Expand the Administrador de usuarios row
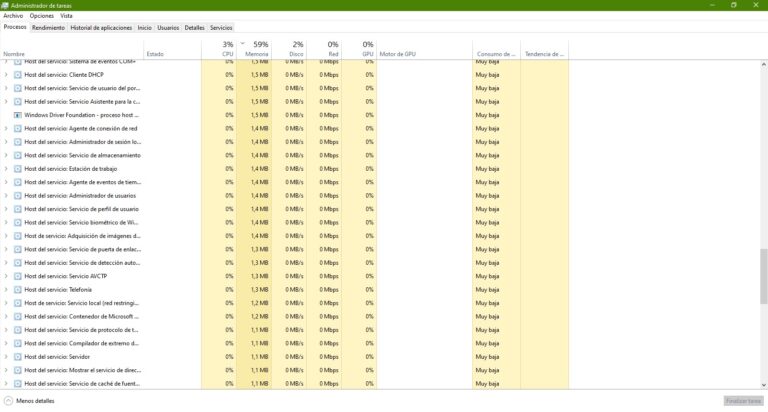The height and width of the screenshot is (412, 768). [x=6, y=195]
